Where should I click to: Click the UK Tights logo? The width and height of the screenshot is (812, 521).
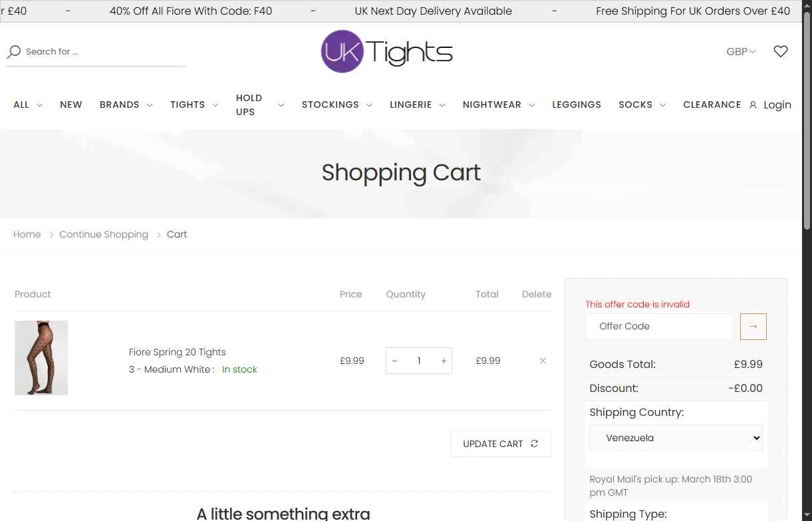coord(386,51)
